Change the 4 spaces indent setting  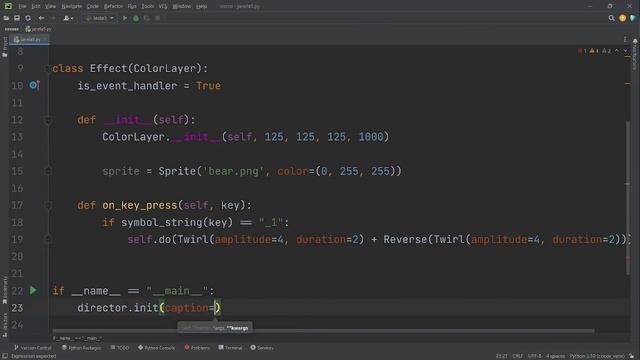click(556, 356)
